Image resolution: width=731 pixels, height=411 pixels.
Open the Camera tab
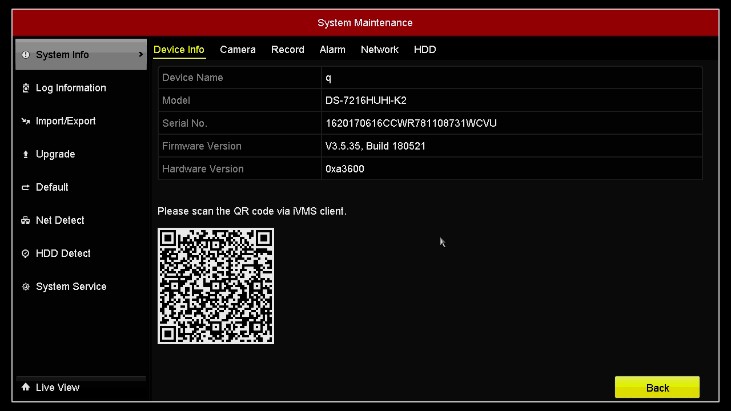coord(238,49)
